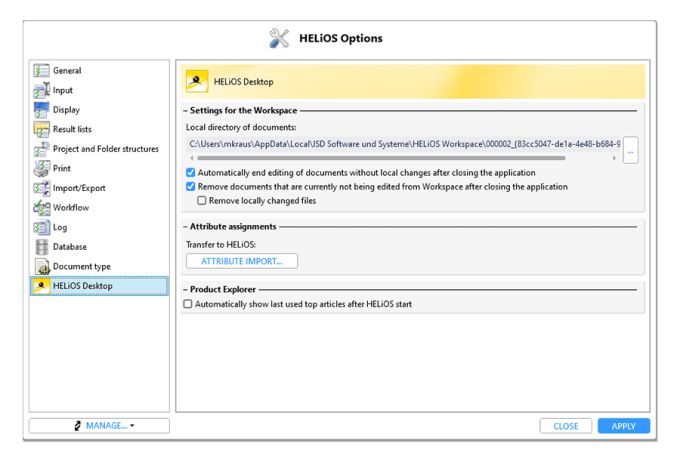This screenshot has height=453, width=680.
Task: Enable Remove locally changed files checkbox
Action: [x=202, y=201]
